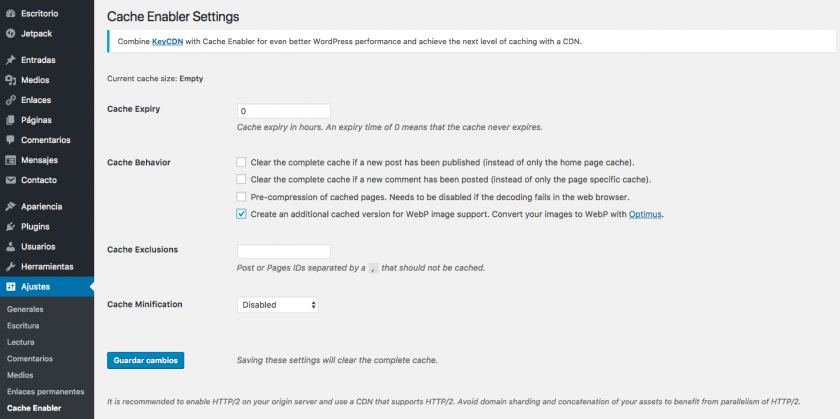
Task: Focus the Cache Exclusions text field
Action: click(283, 251)
